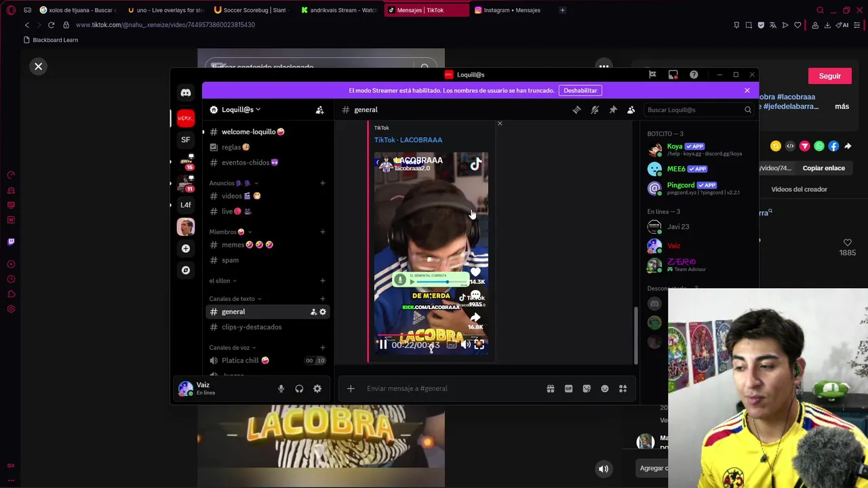Collapse the Miembros category
The height and width of the screenshot is (488, 868).
click(x=230, y=232)
